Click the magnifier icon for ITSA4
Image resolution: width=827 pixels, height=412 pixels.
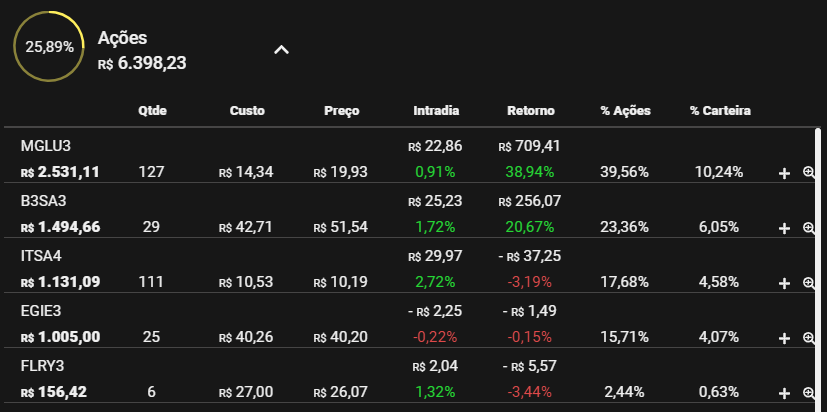(809, 282)
